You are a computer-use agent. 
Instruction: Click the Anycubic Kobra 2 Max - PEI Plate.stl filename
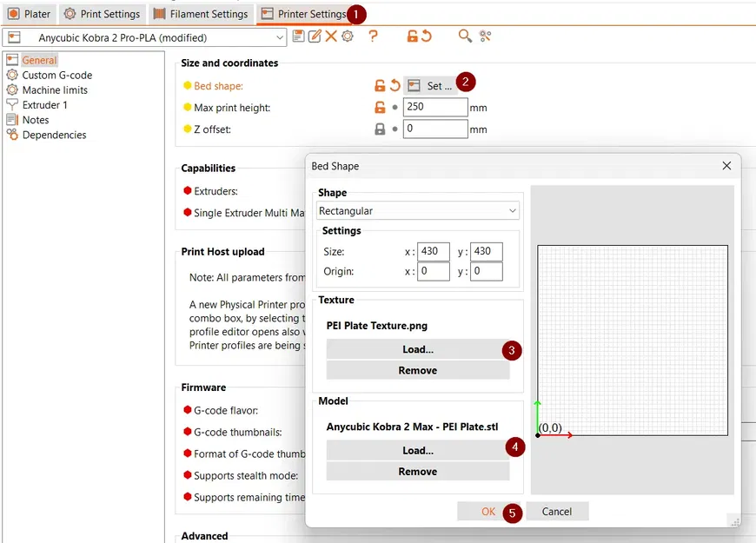click(x=412, y=427)
